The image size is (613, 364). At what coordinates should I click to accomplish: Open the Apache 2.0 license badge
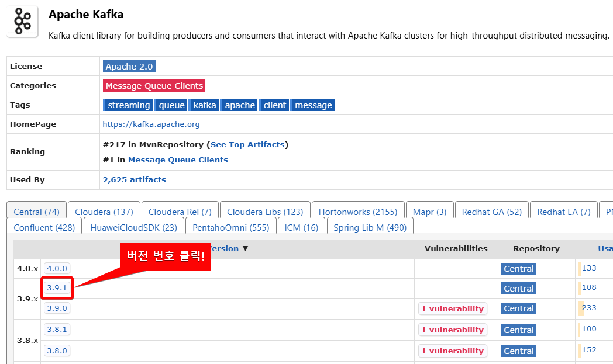click(x=129, y=67)
